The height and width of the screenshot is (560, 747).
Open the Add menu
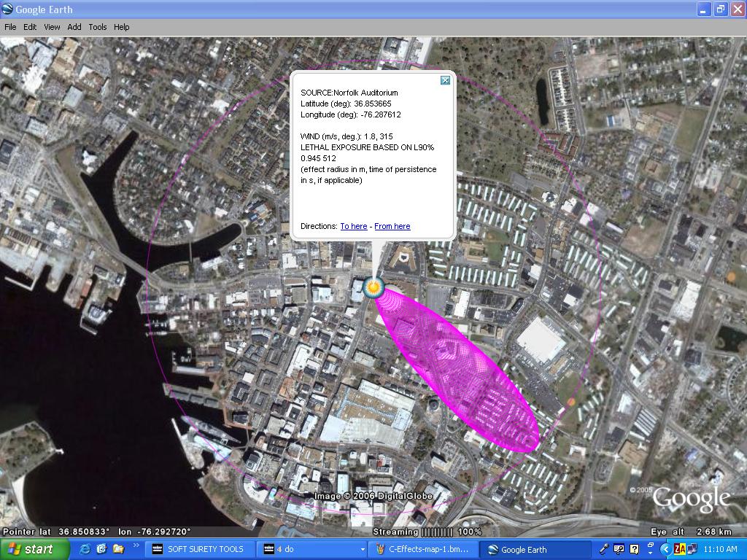74,27
